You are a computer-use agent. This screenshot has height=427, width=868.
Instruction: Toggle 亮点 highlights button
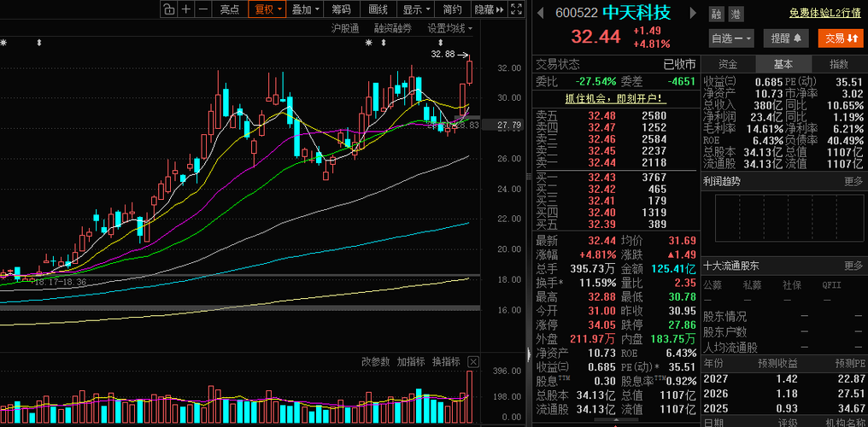tap(229, 9)
